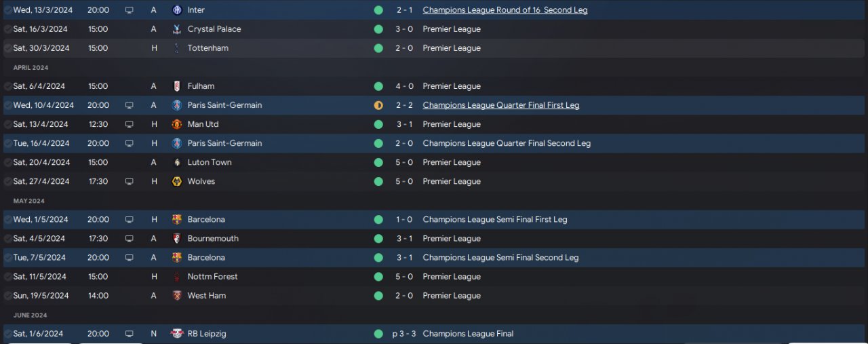Click the Inter club badge icon
This screenshot has height=344, width=868.
tap(177, 10)
